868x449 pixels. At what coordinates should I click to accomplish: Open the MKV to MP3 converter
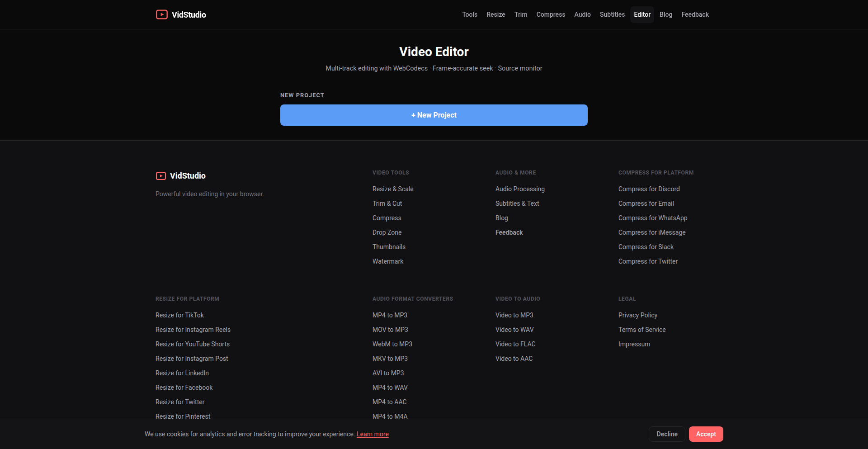[x=390, y=359]
